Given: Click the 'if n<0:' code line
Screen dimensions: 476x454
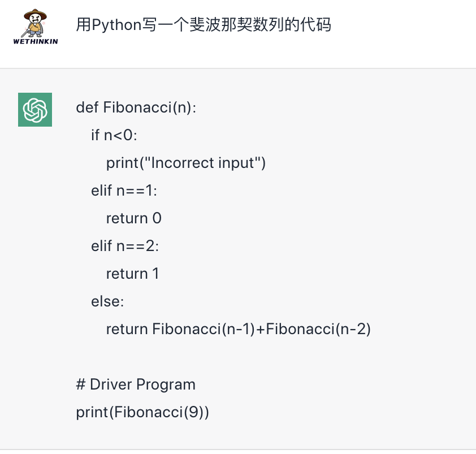Looking at the screenshot, I should coord(114,135).
